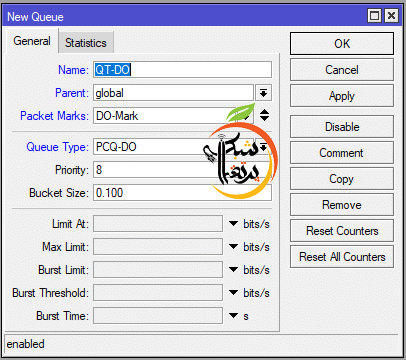Add or remove a Packet Marks entry
Image resolution: width=406 pixels, height=360 pixels.
click(264, 115)
